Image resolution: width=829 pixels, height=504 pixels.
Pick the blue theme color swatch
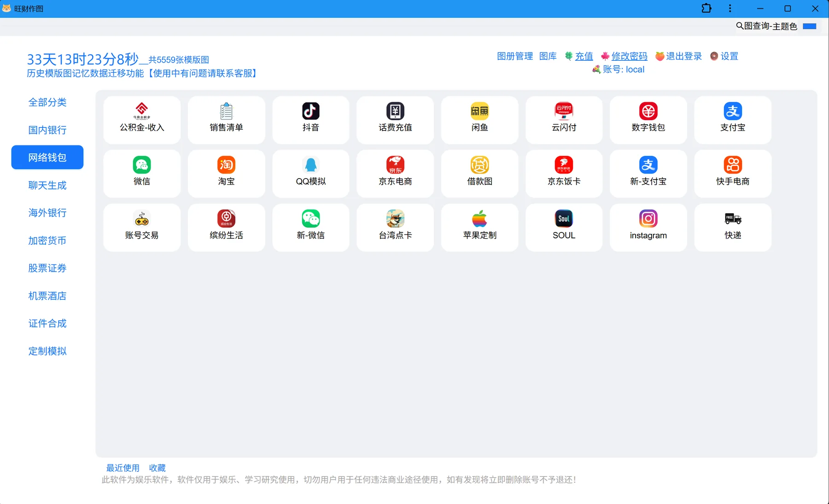click(x=809, y=26)
